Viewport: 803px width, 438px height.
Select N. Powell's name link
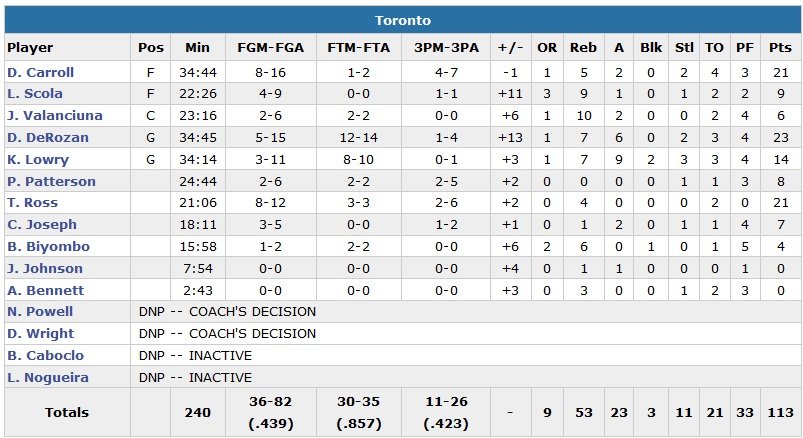(39, 312)
